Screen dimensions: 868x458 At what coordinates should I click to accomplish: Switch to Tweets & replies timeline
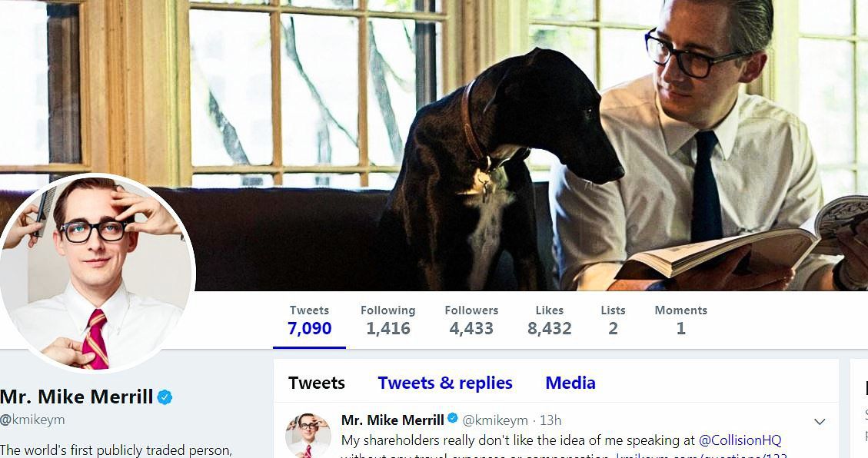[445, 383]
